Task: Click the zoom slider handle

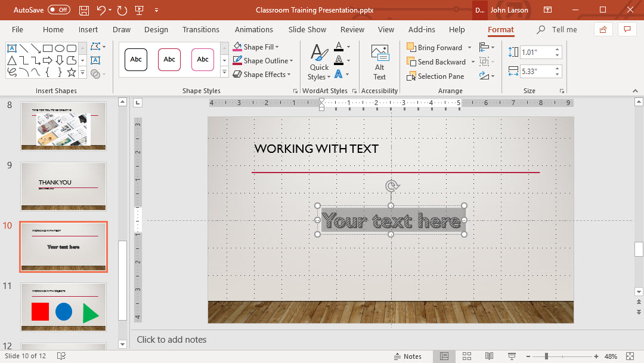Action: tap(546, 356)
